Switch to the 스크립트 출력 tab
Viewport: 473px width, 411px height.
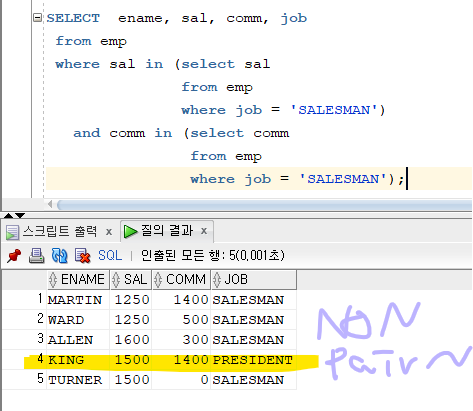tap(60, 231)
